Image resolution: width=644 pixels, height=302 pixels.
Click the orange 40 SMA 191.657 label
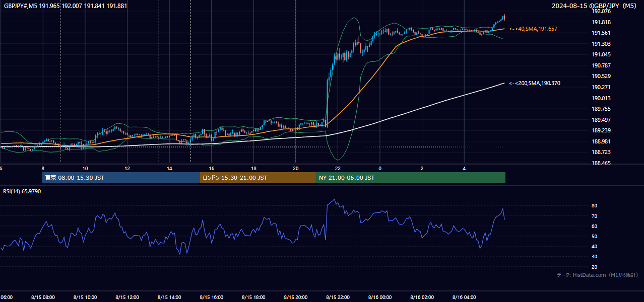click(x=533, y=29)
